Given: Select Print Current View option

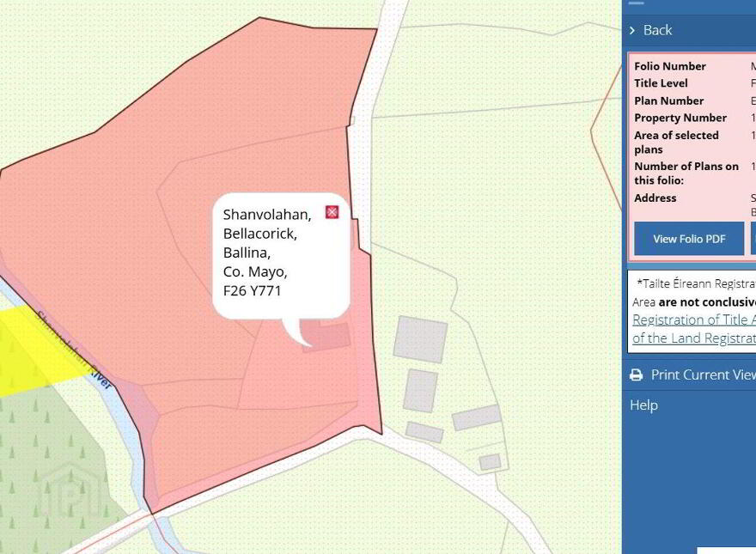Looking at the screenshot, I should click(x=703, y=374).
